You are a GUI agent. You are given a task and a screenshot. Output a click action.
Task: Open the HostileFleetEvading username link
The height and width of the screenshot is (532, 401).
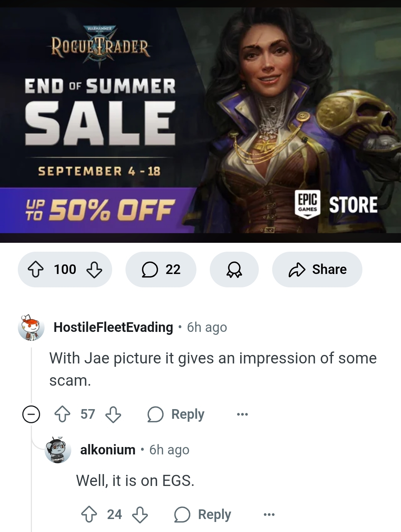[113, 327]
